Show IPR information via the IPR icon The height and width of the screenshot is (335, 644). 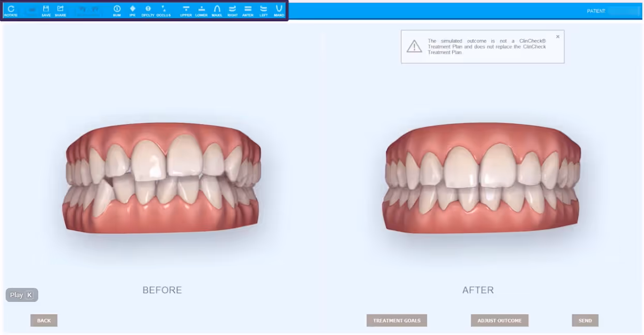coord(132,10)
